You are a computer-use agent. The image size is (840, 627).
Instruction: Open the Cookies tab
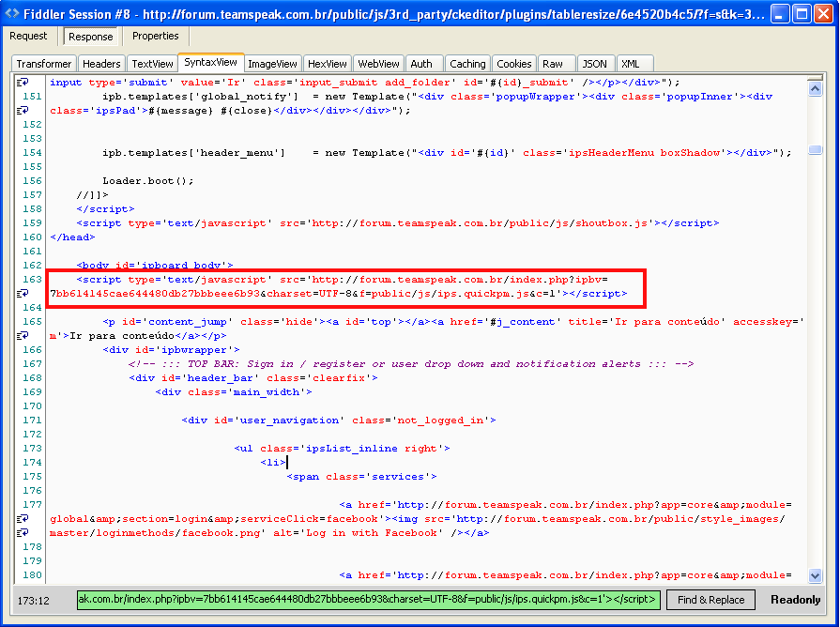(x=514, y=64)
